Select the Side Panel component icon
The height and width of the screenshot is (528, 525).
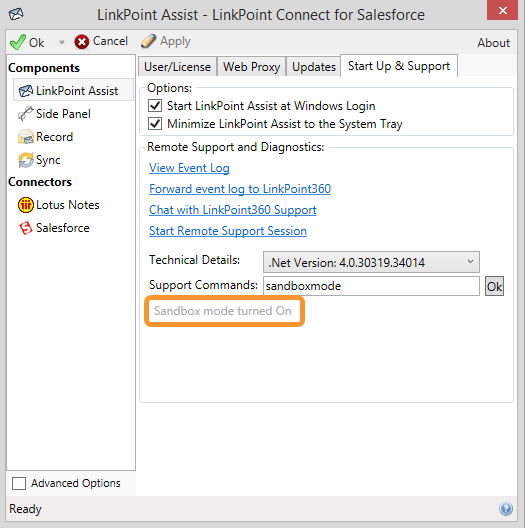[x=26, y=114]
